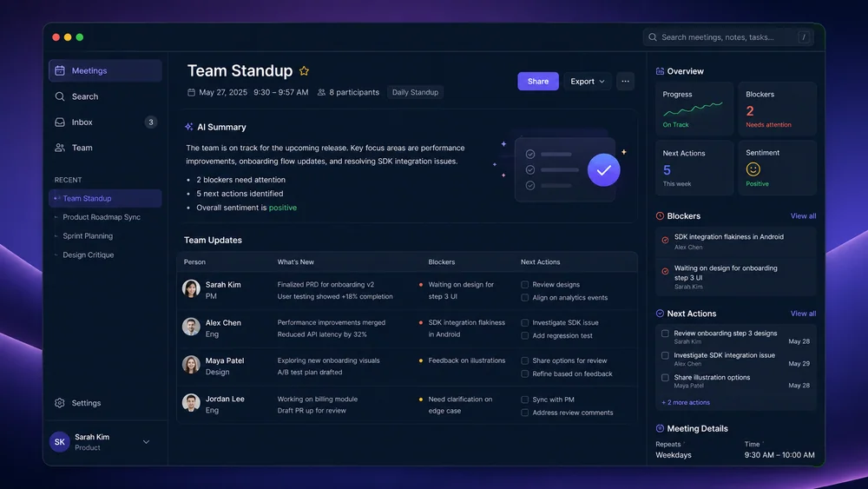Open the Next Actions count card
The image size is (868, 489).
click(694, 168)
